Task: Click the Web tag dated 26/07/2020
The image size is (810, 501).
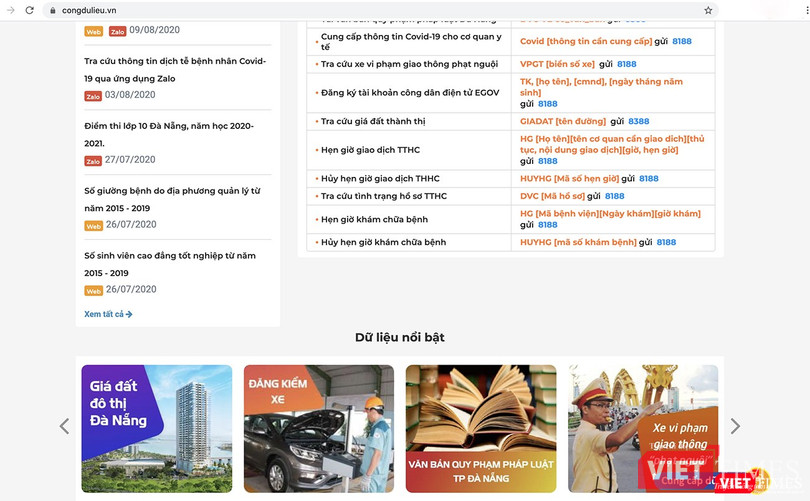Action: 93,225
